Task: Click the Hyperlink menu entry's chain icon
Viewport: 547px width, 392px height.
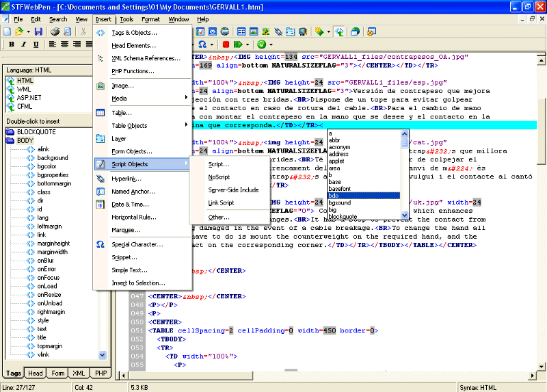Action: click(x=101, y=179)
